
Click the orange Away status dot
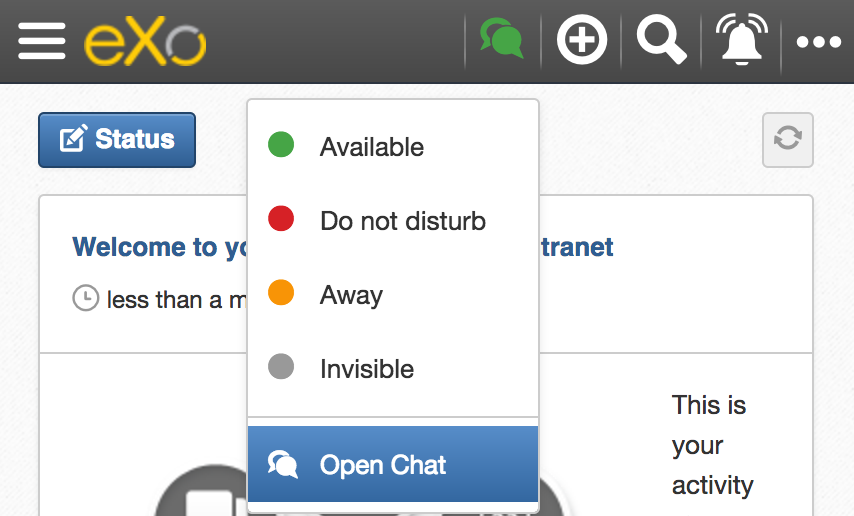point(281,294)
